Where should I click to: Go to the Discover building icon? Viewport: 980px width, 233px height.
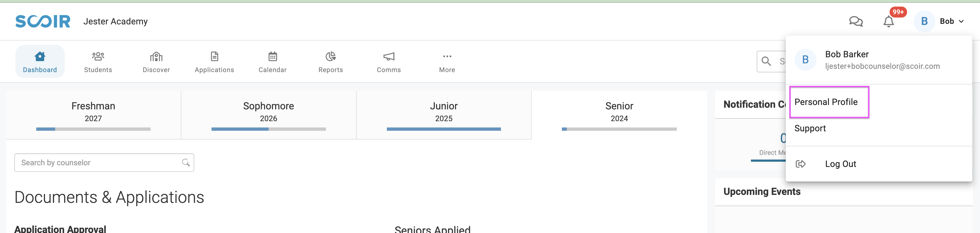156,57
